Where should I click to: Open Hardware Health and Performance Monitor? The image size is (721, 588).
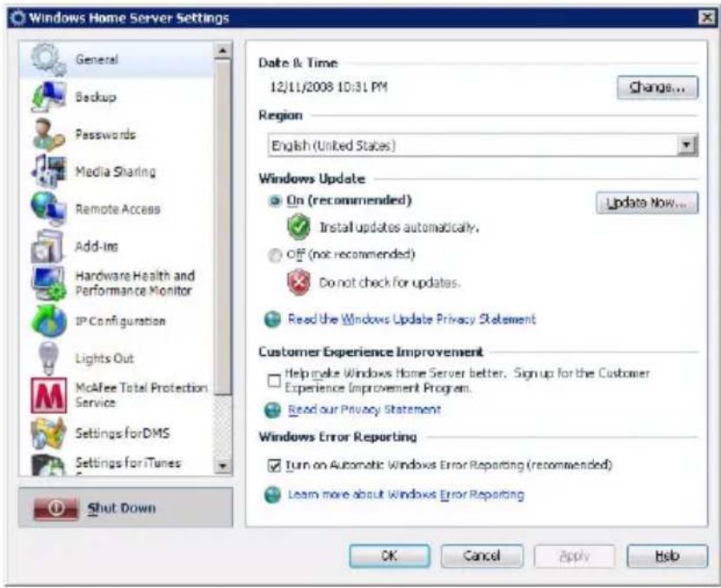click(x=117, y=284)
